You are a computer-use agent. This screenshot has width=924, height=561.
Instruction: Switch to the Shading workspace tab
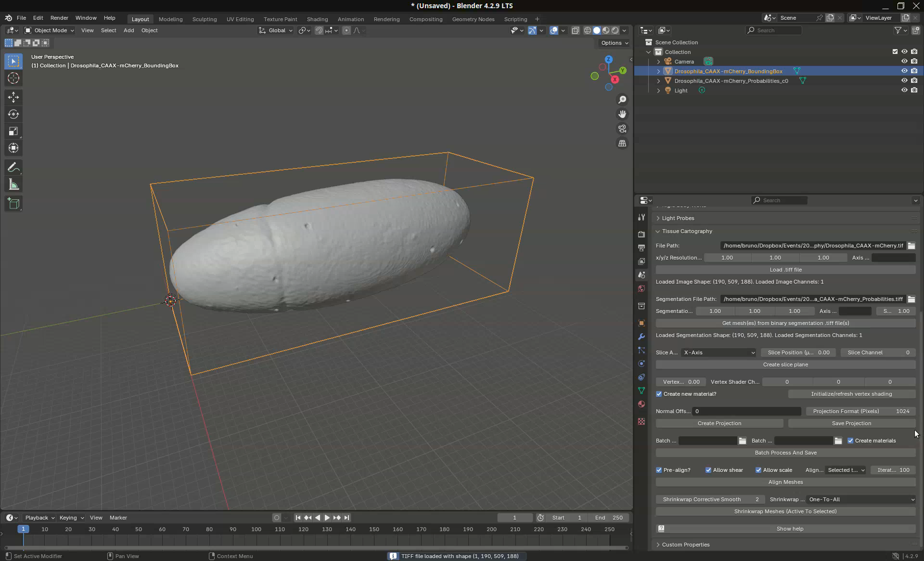coord(317,19)
